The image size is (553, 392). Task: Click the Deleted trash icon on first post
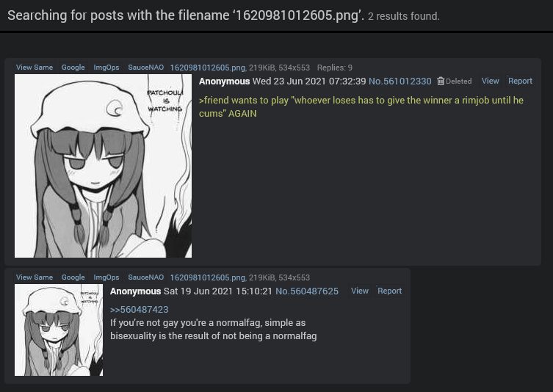[x=441, y=81]
